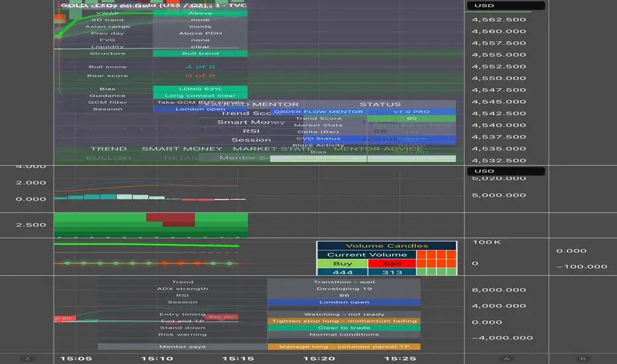Click the red 'Sell' cell in Volume Candles
The image size is (617, 364).
(392, 263)
